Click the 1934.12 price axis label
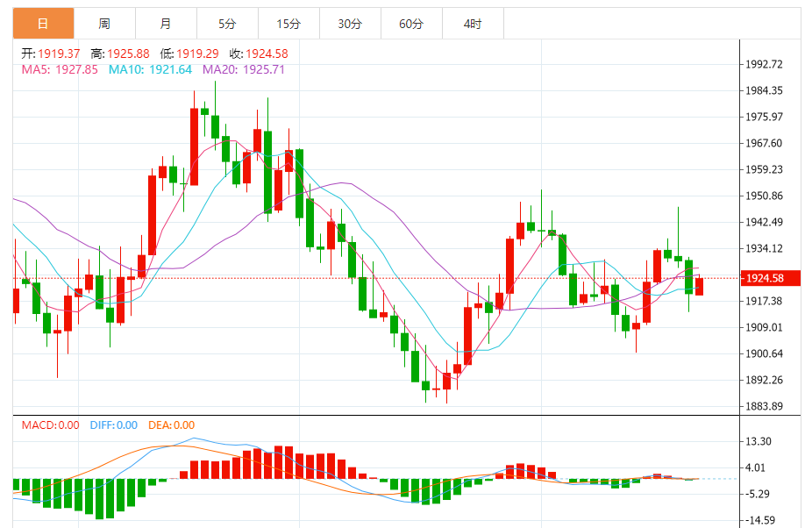 click(x=764, y=249)
